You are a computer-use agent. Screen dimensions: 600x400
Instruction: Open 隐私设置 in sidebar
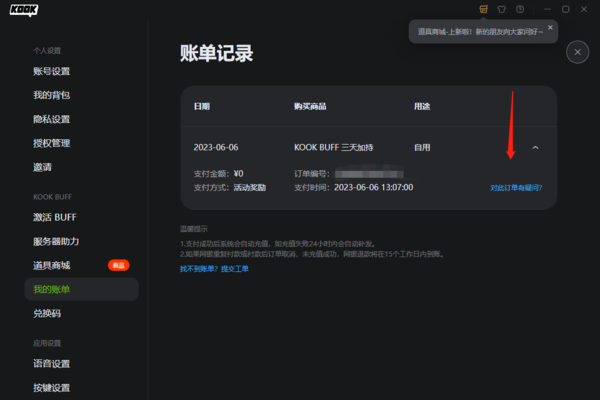52,119
